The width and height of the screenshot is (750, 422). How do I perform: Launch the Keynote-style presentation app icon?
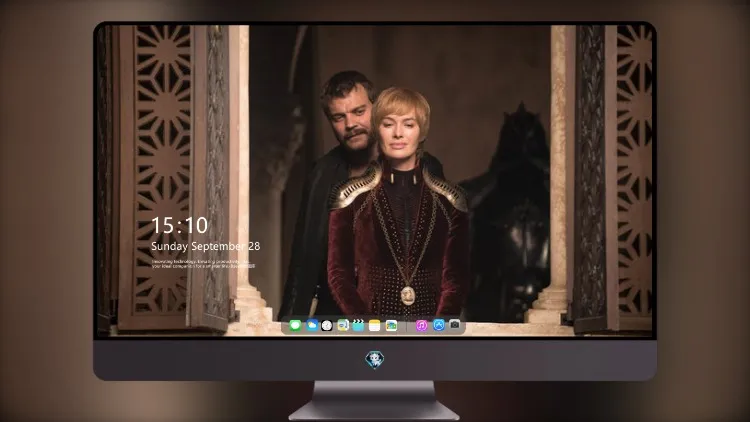[x=343, y=326]
